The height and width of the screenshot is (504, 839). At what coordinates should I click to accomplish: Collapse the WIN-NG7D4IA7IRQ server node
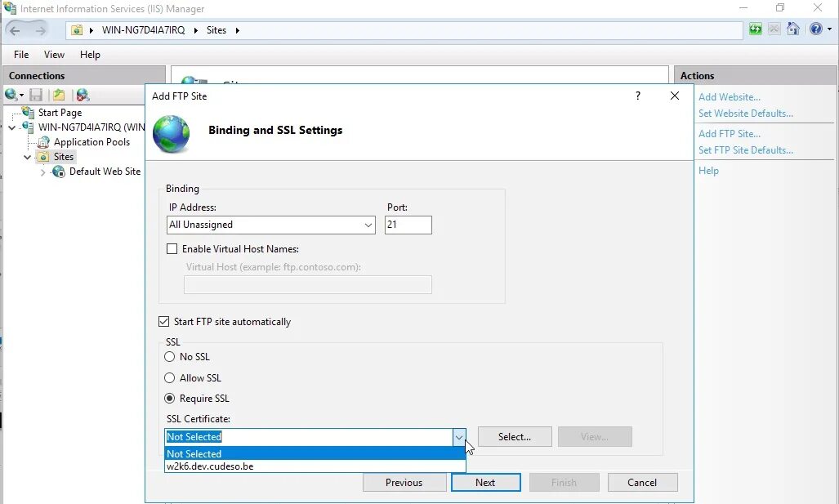click(11, 128)
